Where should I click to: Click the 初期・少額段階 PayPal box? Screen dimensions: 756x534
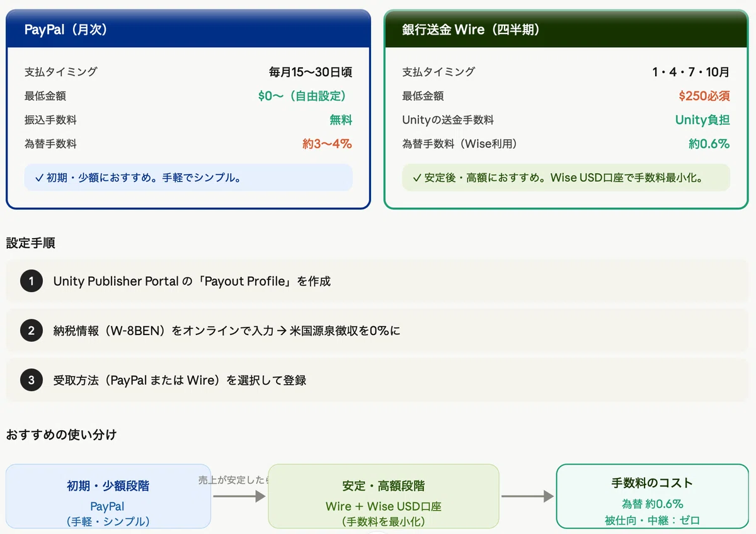pyautogui.click(x=108, y=497)
